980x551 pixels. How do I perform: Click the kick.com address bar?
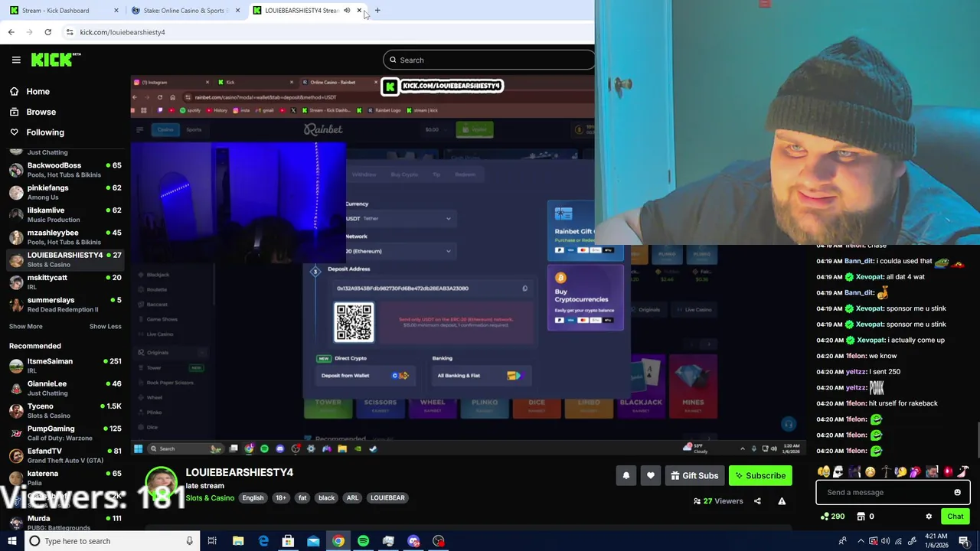(322, 32)
